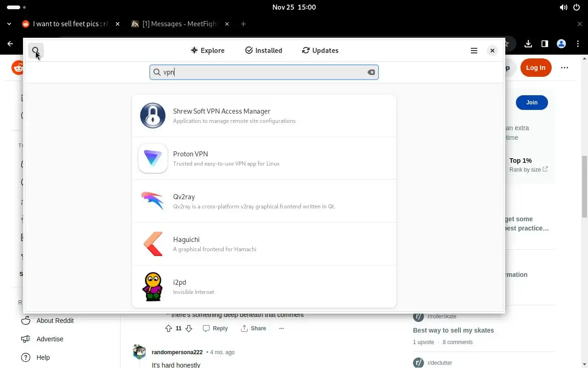Screen dimensions: 588x368
Task: Open the Software hamburger menu
Action: pyautogui.click(x=474, y=51)
